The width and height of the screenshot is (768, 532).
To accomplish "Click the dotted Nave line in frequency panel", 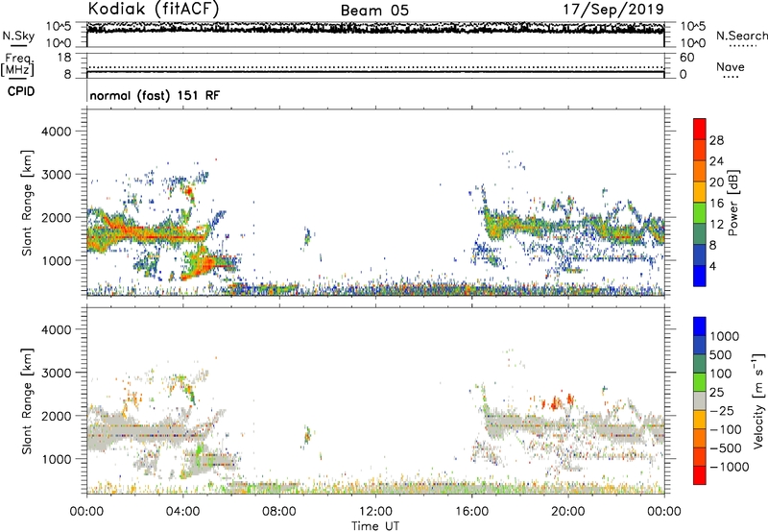I will click(375, 67).
